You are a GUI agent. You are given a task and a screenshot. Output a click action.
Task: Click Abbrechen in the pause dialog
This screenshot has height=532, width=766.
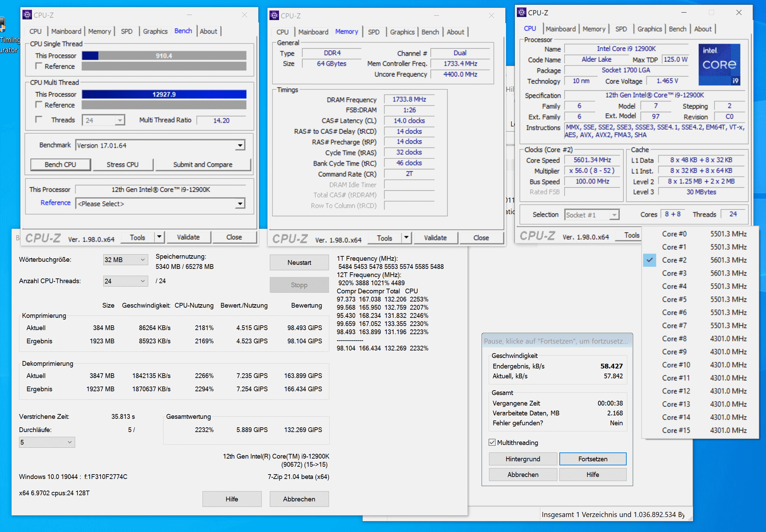coord(523,475)
